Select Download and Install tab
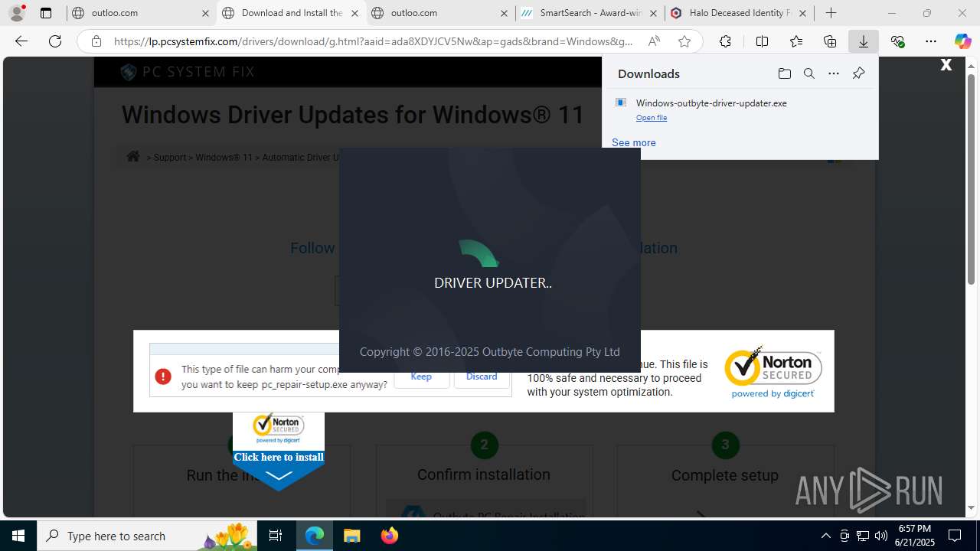This screenshot has height=551, width=980. click(x=291, y=13)
